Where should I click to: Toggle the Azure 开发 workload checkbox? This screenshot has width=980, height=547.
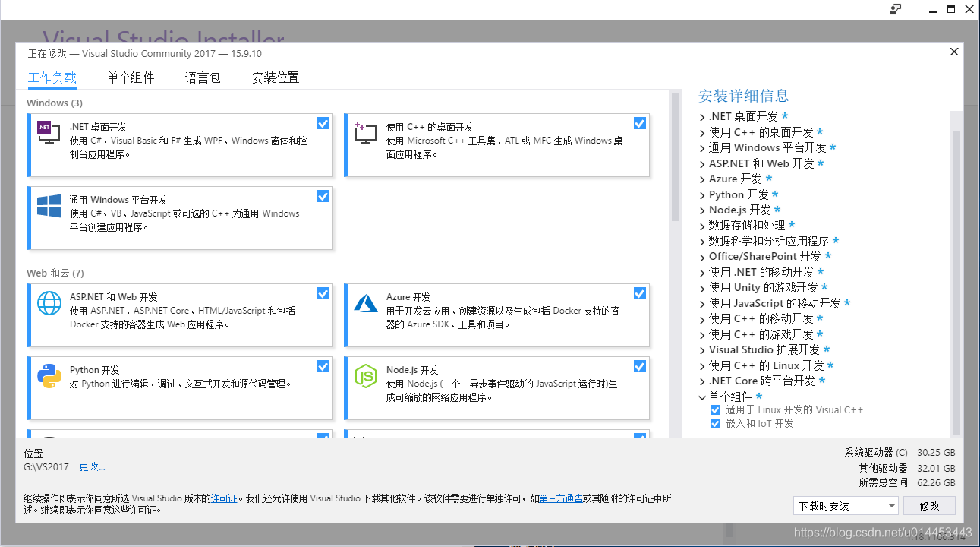640,293
